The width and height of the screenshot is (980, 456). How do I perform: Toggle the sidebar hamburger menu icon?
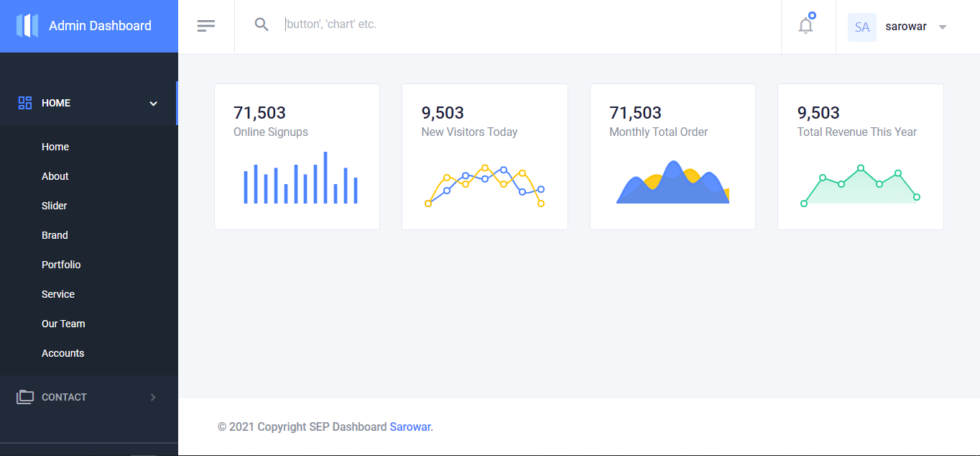point(206,26)
